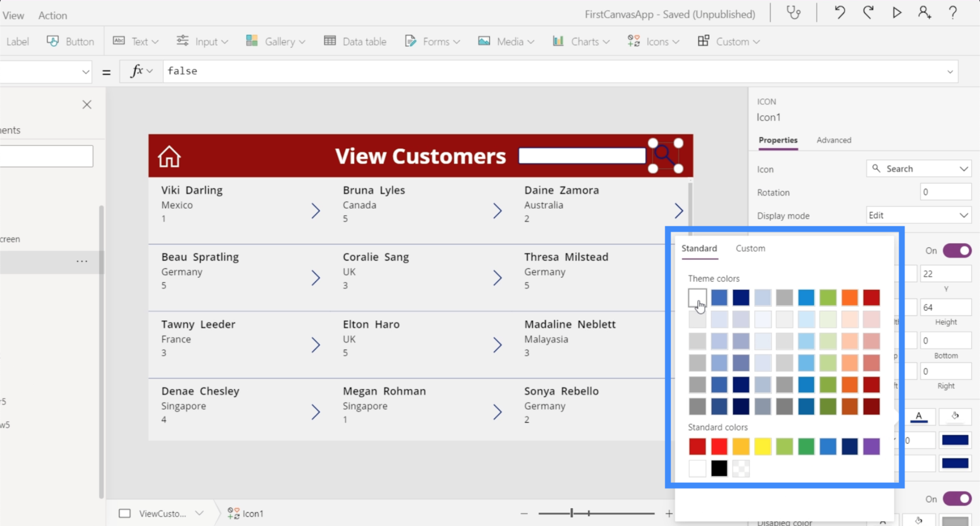Open the share user icon
This screenshot has height=526, width=980.
(925, 13)
